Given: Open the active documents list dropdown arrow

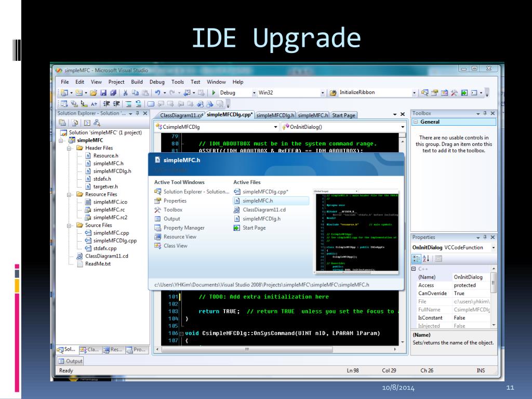Looking at the screenshot, I should click(x=395, y=115).
